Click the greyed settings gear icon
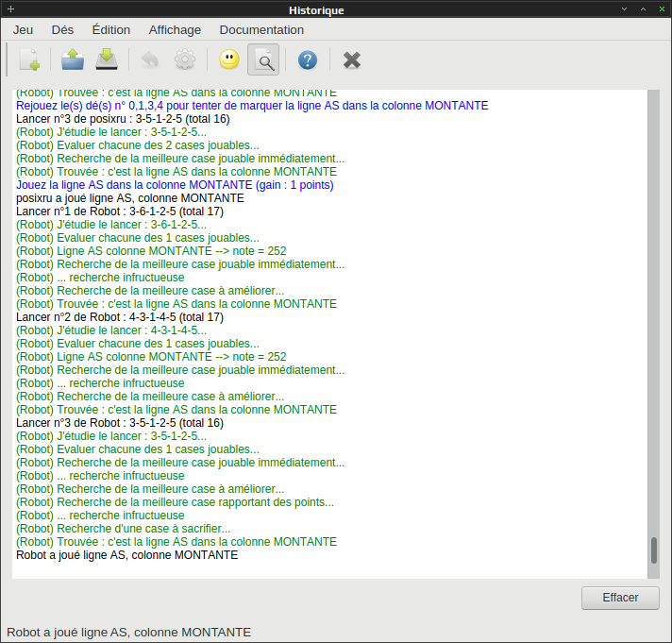Viewport: 672px width, 643px height. coord(185,59)
